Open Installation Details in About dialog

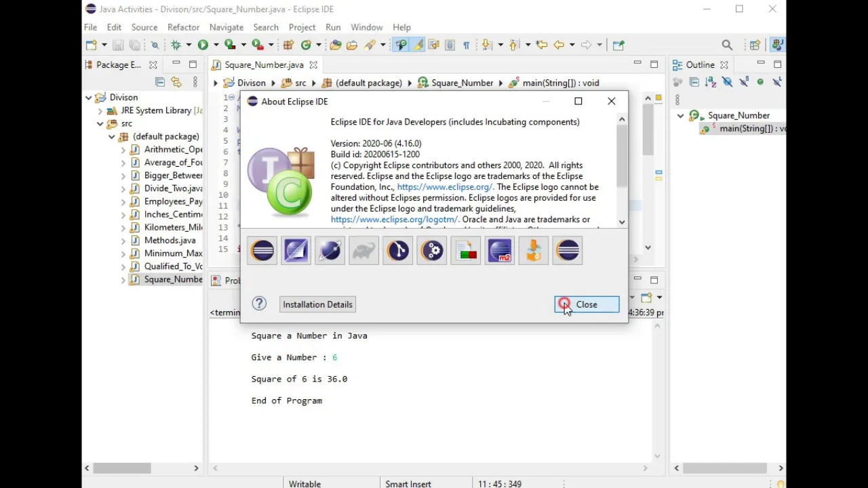317,304
